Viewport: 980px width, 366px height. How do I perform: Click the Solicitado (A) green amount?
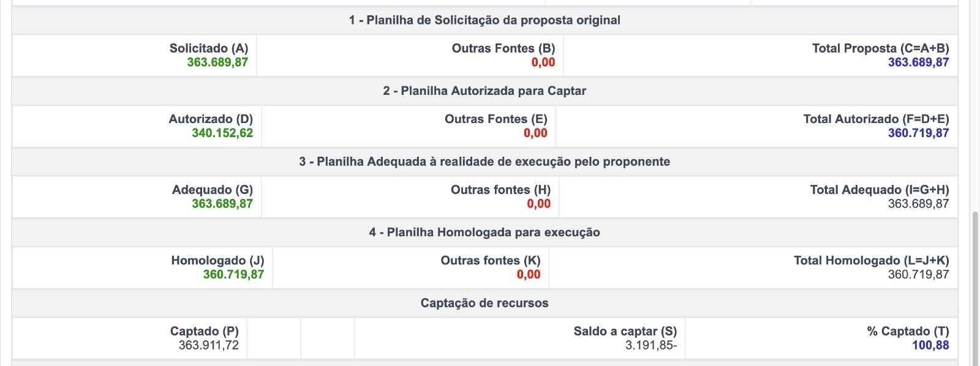[x=217, y=62]
